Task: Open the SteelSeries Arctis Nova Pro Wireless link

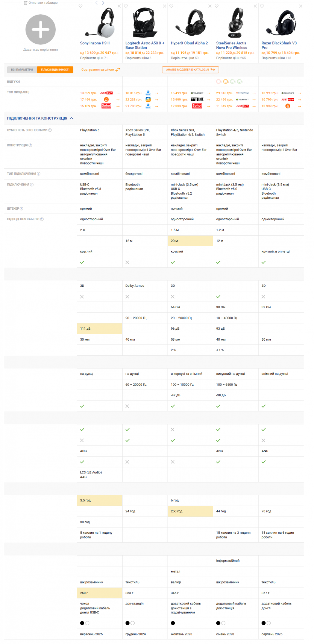Action: click(x=231, y=46)
